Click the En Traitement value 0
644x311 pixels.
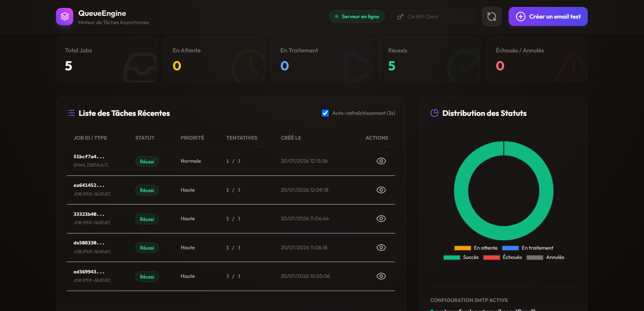click(285, 66)
